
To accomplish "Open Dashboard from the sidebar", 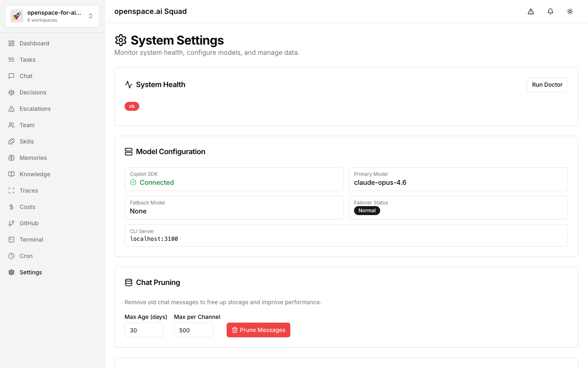I will tap(34, 43).
